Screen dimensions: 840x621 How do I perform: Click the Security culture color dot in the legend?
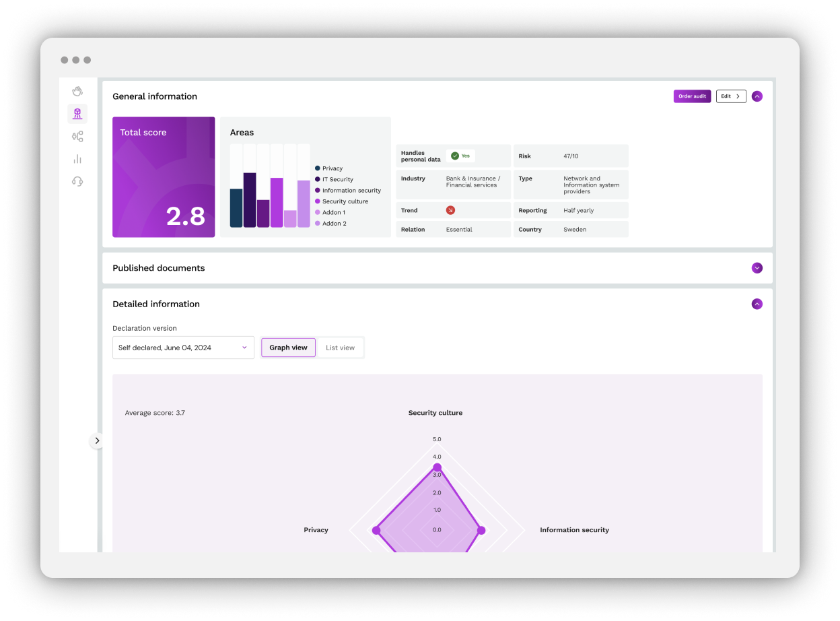tap(317, 201)
